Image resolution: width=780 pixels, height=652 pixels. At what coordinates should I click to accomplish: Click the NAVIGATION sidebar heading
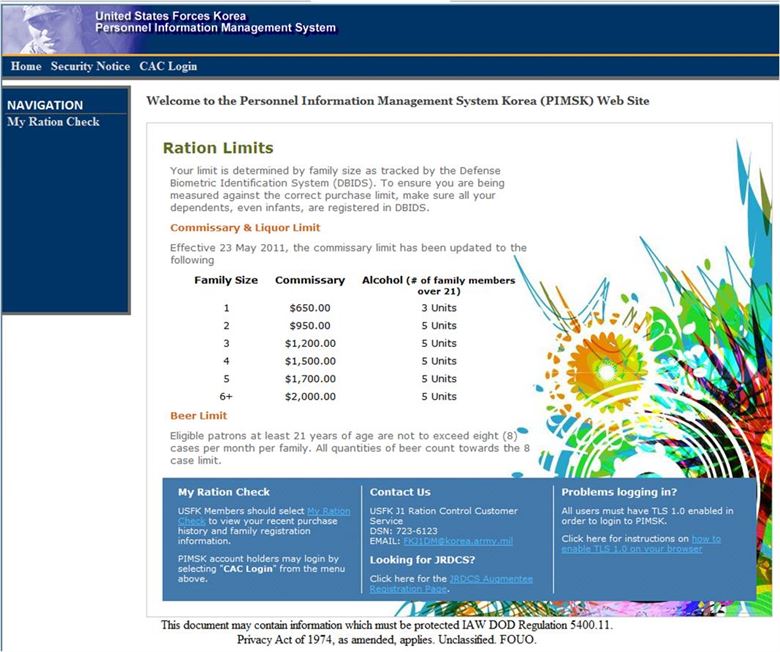coord(45,105)
